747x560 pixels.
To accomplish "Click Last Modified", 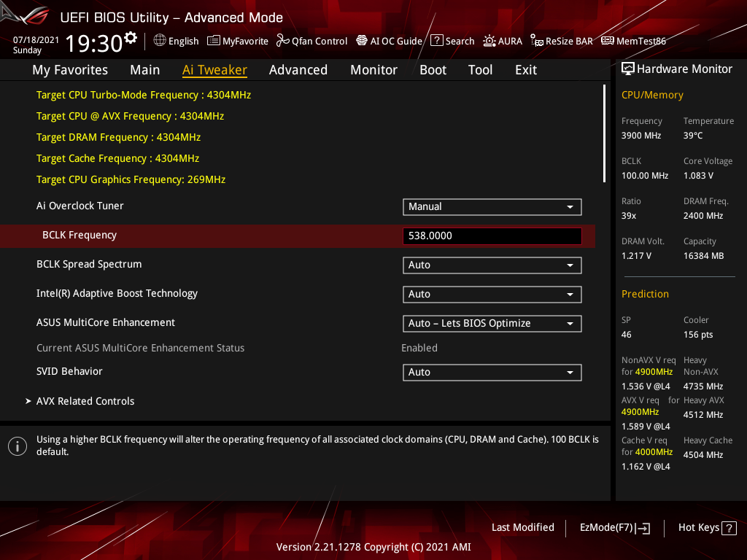I will tap(523, 527).
